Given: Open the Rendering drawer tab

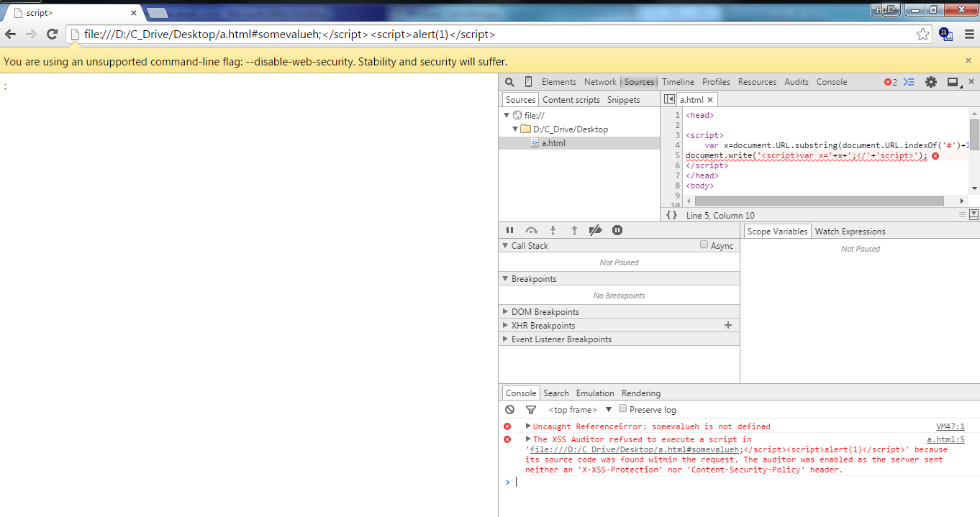Looking at the screenshot, I should click(x=641, y=393).
